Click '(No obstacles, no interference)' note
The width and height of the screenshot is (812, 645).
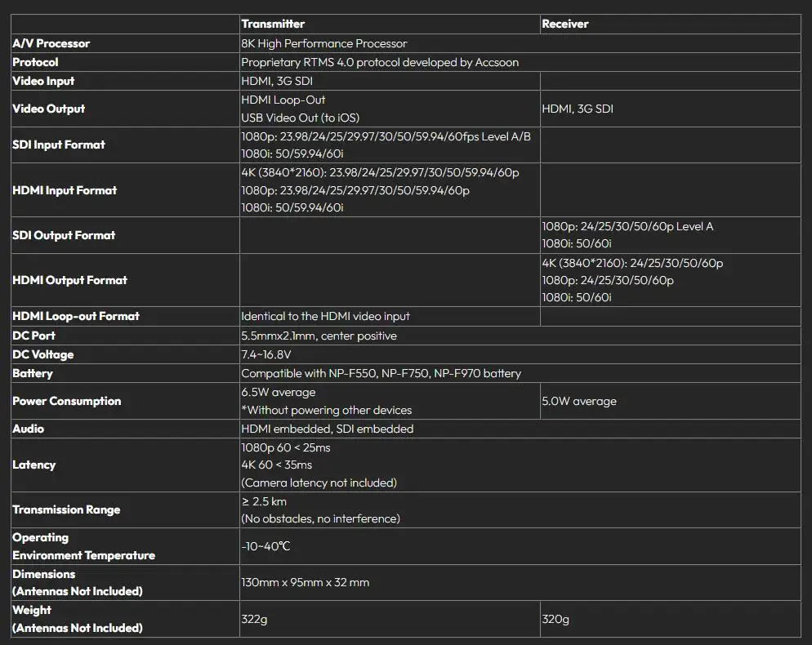click(320, 518)
